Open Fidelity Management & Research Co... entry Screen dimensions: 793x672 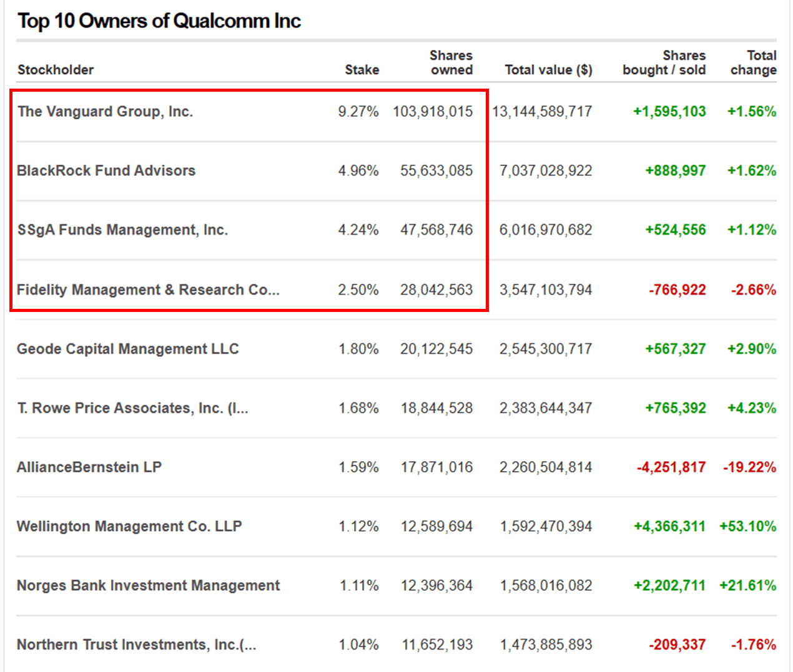pyautogui.click(x=148, y=290)
